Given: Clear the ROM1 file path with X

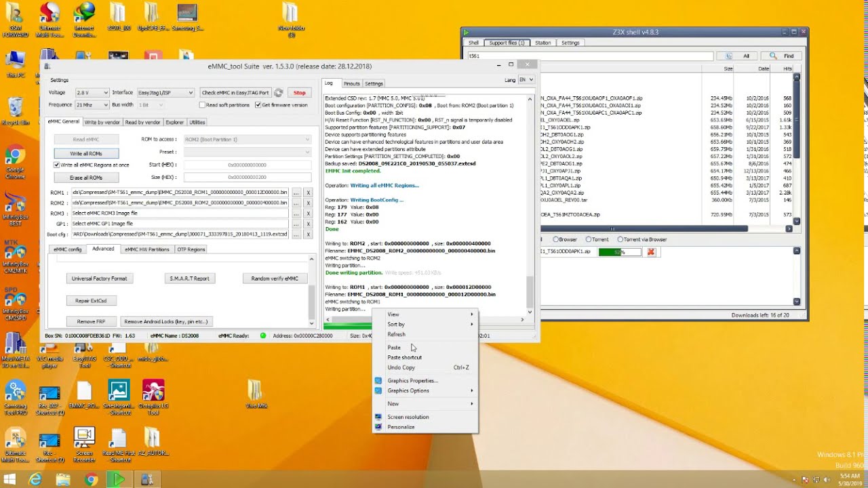Looking at the screenshot, I should (x=308, y=192).
